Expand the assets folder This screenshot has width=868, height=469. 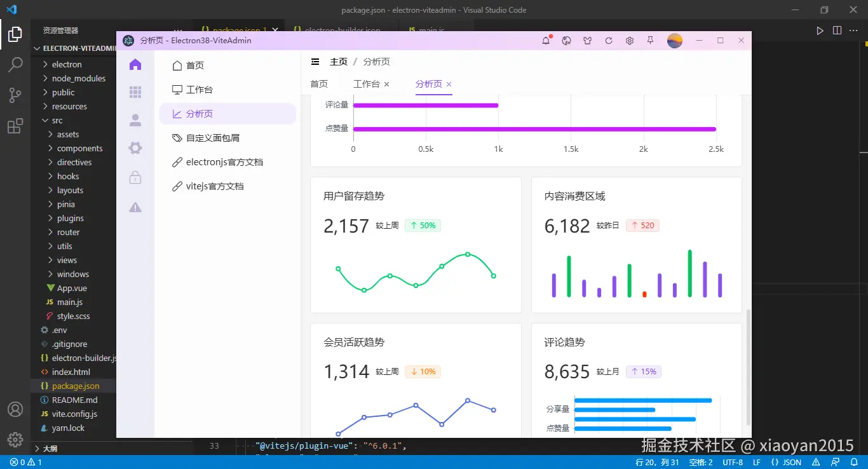[x=69, y=134]
